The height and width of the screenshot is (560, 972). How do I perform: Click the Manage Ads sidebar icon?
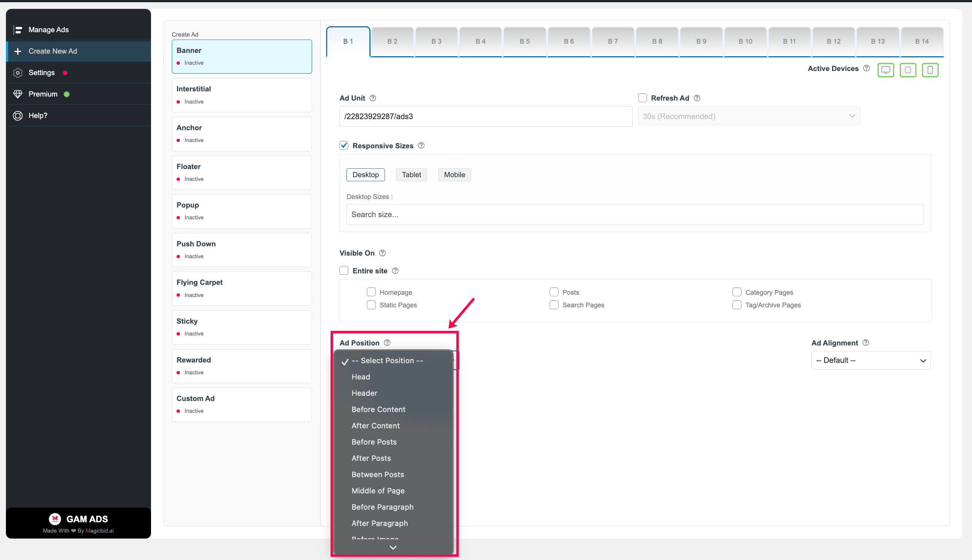pyautogui.click(x=18, y=30)
